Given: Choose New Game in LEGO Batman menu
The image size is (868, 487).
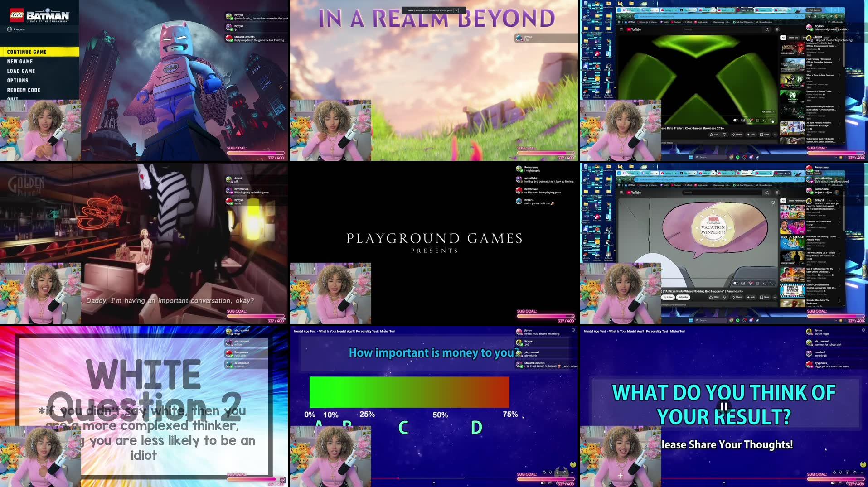Looking at the screenshot, I should click(20, 62).
